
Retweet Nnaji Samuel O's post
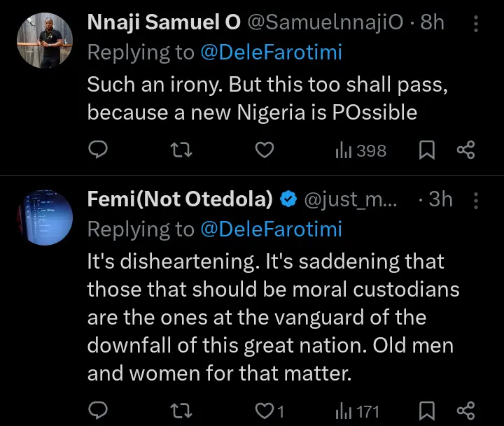(181, 149)
